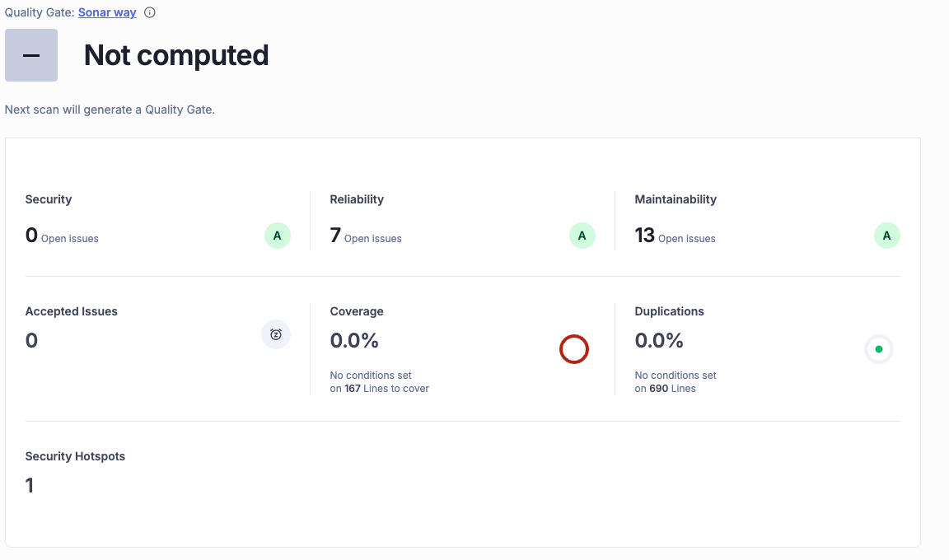Click the Security Hotspots label
The width and height of the screenshot is (949, 560).
coord(75,456)
